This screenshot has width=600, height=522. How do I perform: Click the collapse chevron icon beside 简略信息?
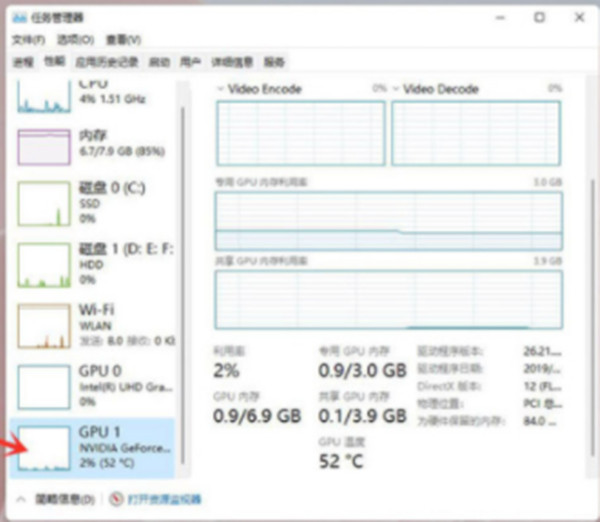(21, 499)
